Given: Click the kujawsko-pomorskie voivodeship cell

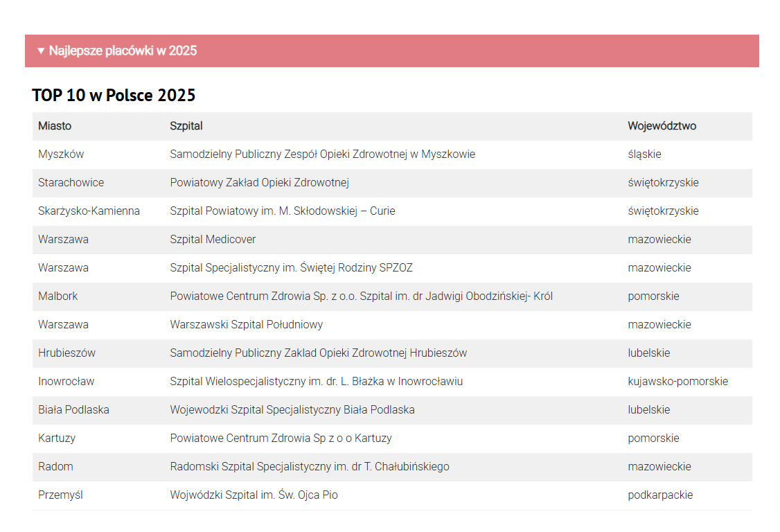Looking at the screenshot, I should [x=677, y=382].
